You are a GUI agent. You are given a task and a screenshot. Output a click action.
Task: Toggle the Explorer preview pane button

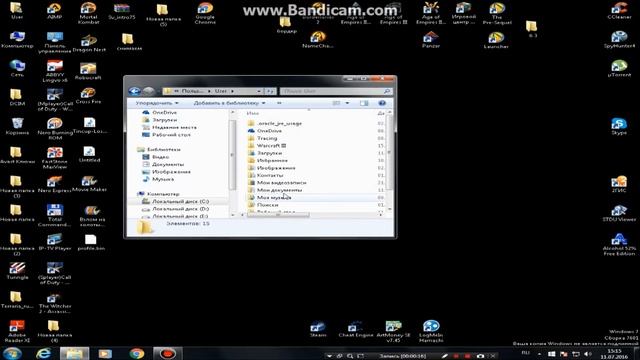(364, 103)
